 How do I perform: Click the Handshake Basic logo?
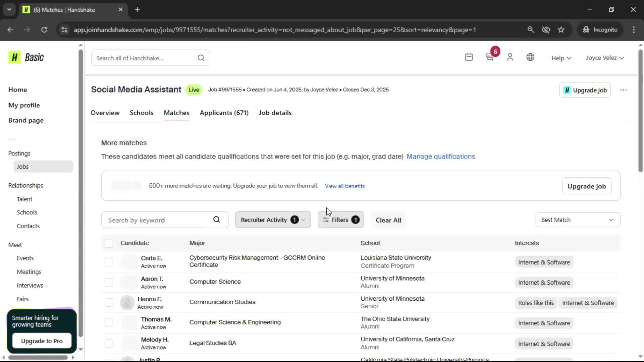(26, 57)
